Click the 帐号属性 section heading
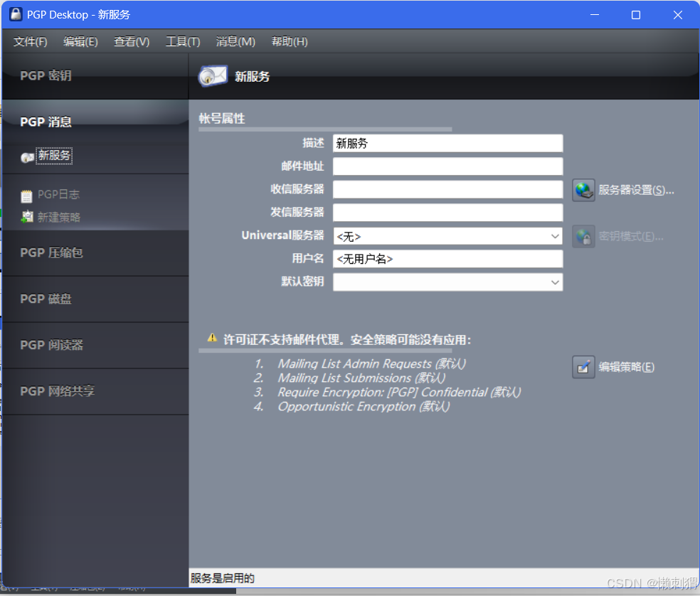700x596 pixels. (222, 118)
